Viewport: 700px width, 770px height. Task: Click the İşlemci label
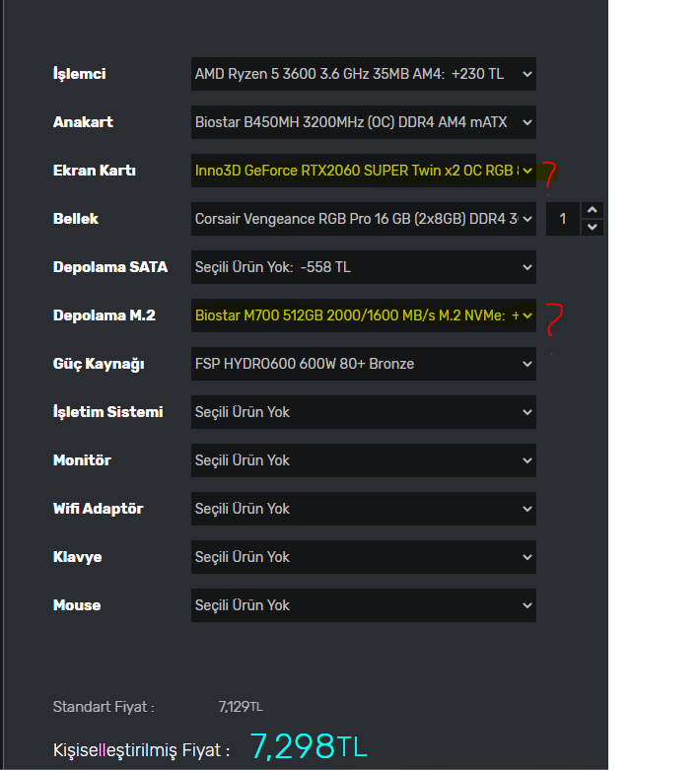click(x=79, y=74)
